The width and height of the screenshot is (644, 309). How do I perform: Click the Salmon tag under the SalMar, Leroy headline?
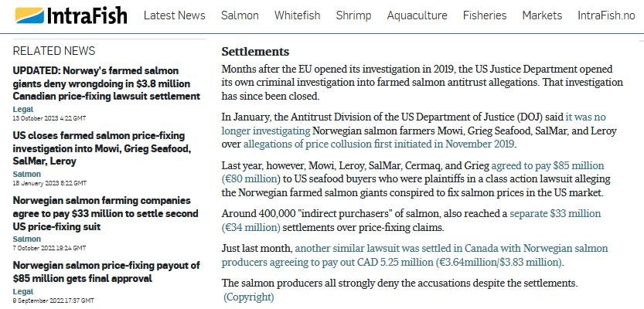coord(27,175)
